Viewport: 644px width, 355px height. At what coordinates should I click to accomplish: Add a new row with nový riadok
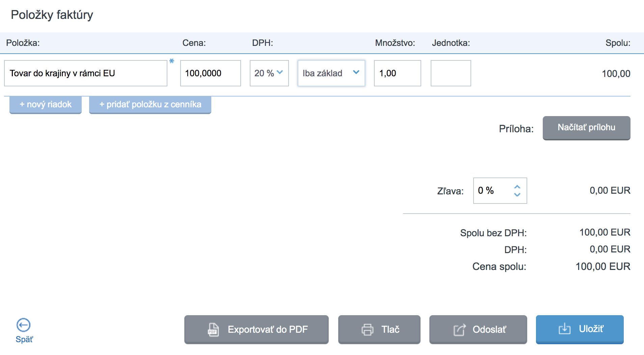click(x=46, y=105)
